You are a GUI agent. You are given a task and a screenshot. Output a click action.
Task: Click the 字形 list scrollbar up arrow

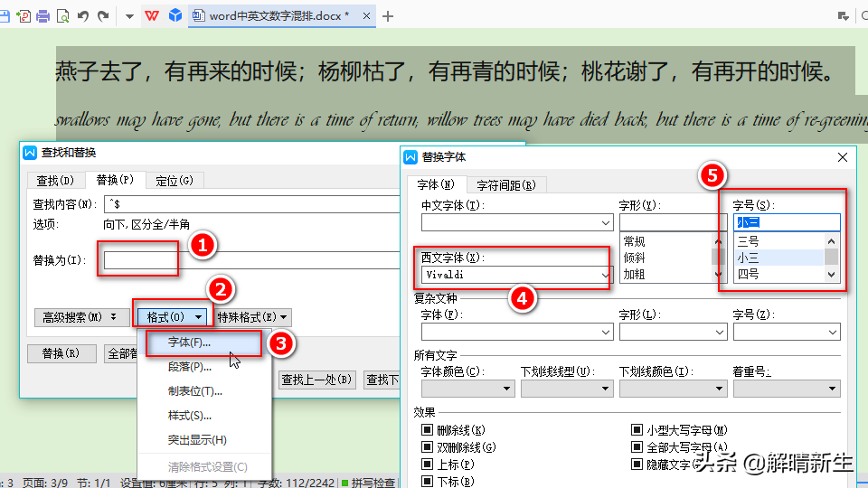point(718,241)
